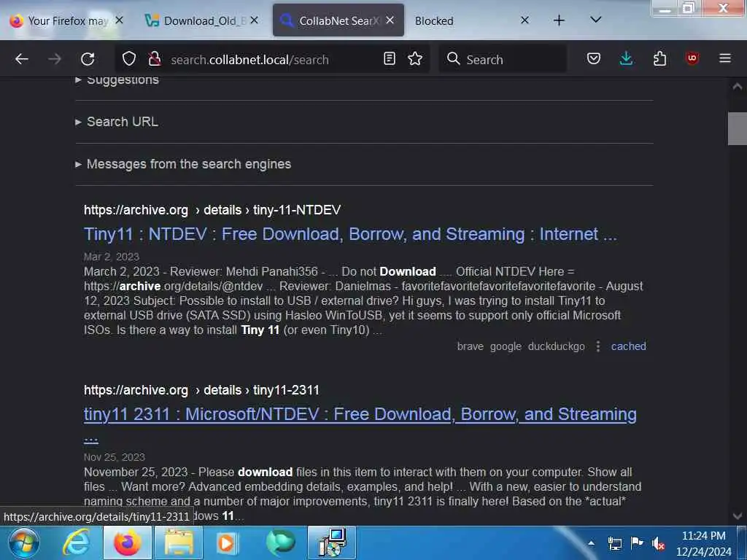This screenshot has width=747, height=560.
Task: Reload the current page
Action: (88, 59)
